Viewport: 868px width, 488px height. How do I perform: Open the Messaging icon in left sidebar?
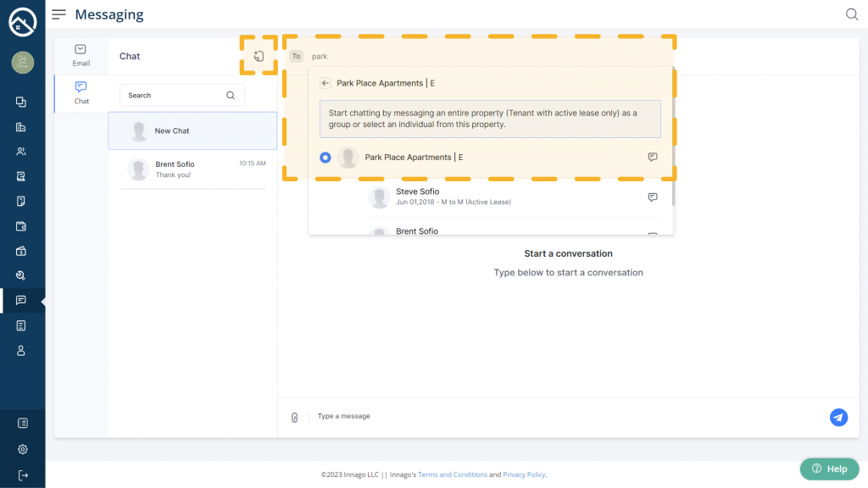(x=21, y=301)
